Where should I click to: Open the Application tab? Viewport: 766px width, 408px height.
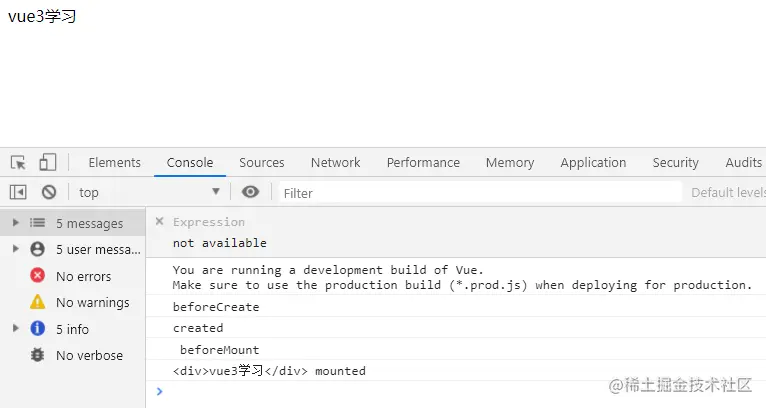(593, 163)
